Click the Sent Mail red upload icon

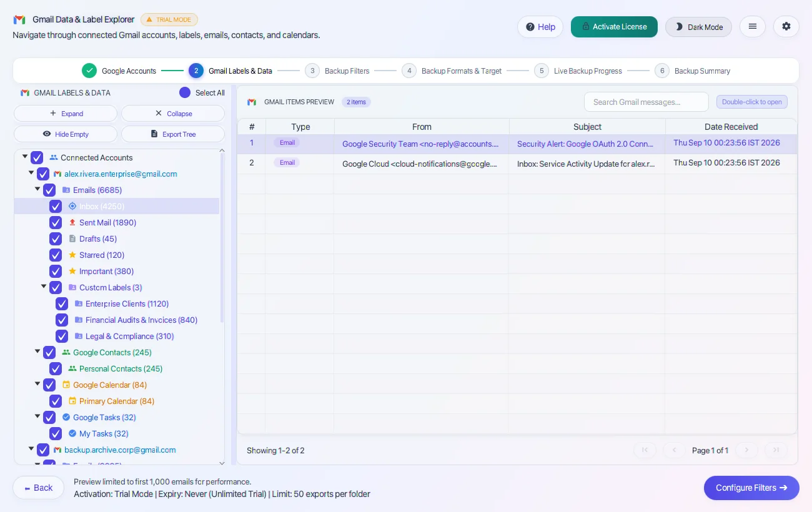[72, 222]
